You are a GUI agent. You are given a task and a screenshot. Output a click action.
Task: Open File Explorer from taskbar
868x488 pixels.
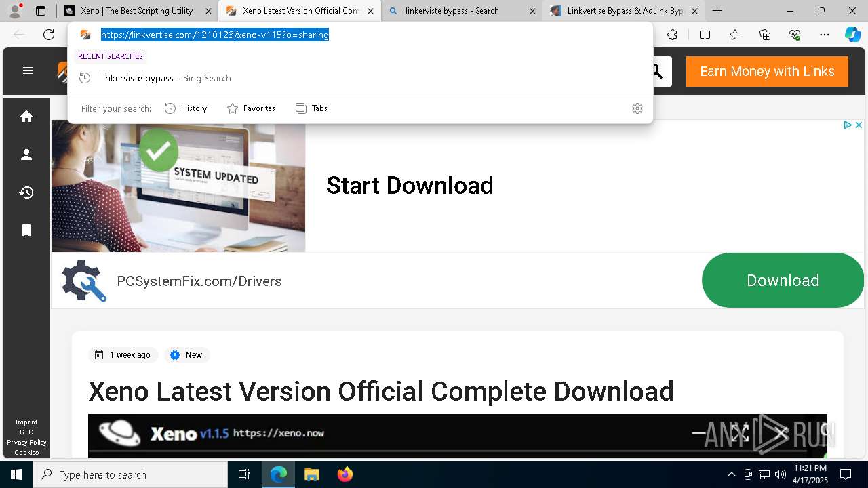point(311,474)
